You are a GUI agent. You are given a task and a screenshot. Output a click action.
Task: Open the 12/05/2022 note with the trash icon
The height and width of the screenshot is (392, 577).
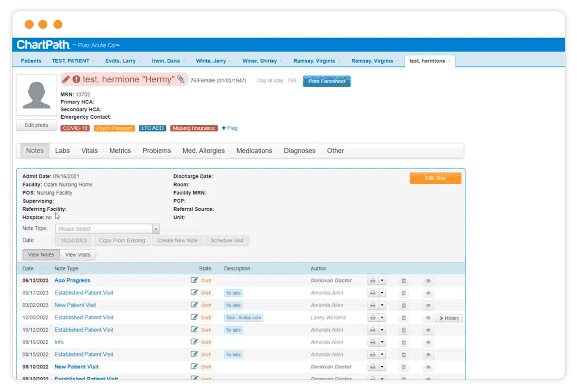coord(403,317)
